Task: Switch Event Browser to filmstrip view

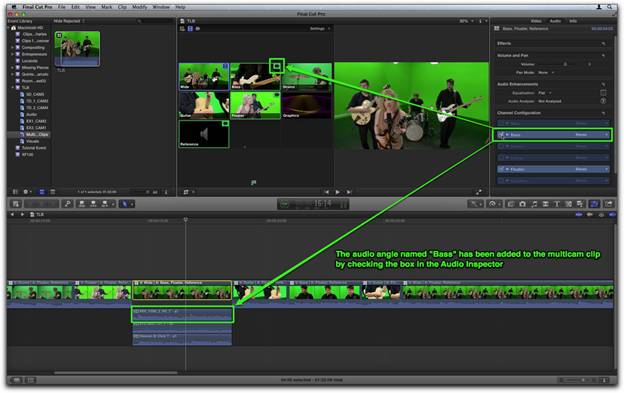Action: (41, 192)
